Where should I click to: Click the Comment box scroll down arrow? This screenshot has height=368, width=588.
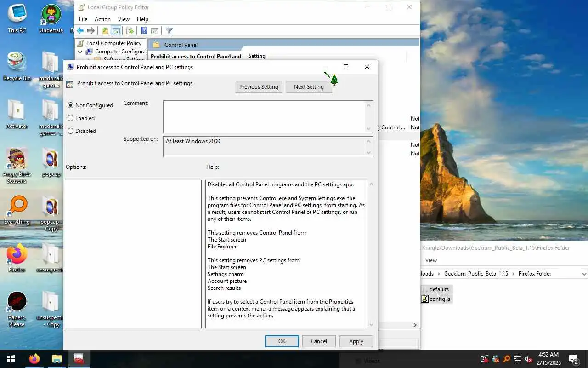pyautogui.click(x=369, y=129)
